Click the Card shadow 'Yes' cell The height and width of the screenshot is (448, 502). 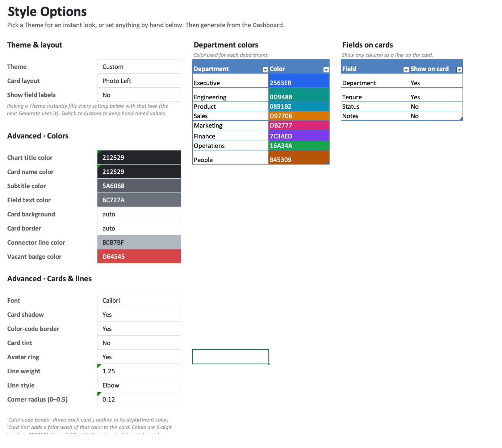pos(139,314)
